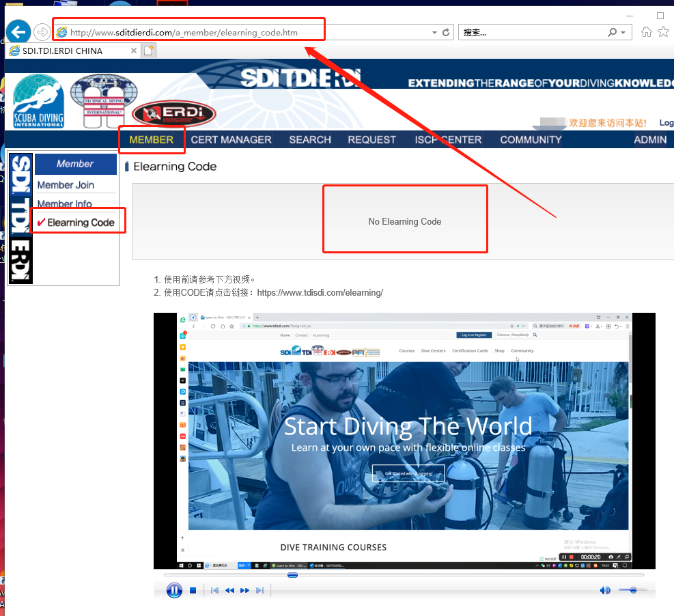Viewport: 674px width, 616px height.
Task: Skip to the previous track in player
Action: pyautogui.click(x=215, y=591)
